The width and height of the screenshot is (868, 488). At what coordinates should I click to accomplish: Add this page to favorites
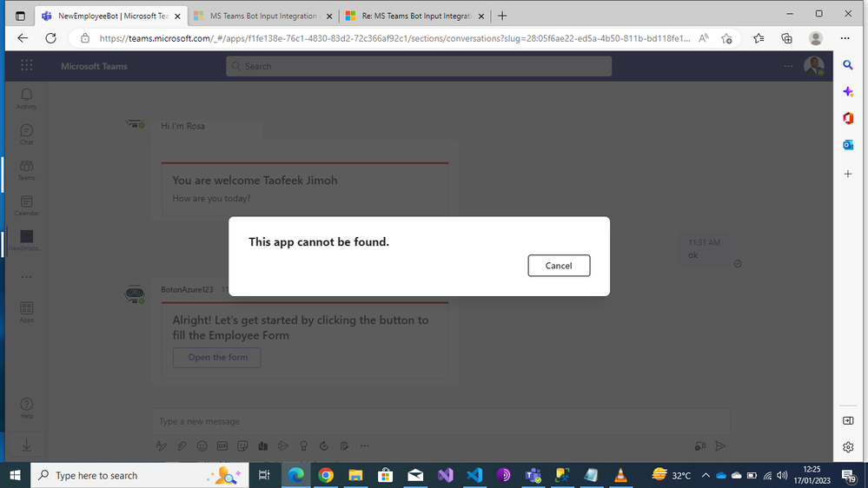point(726,38)
